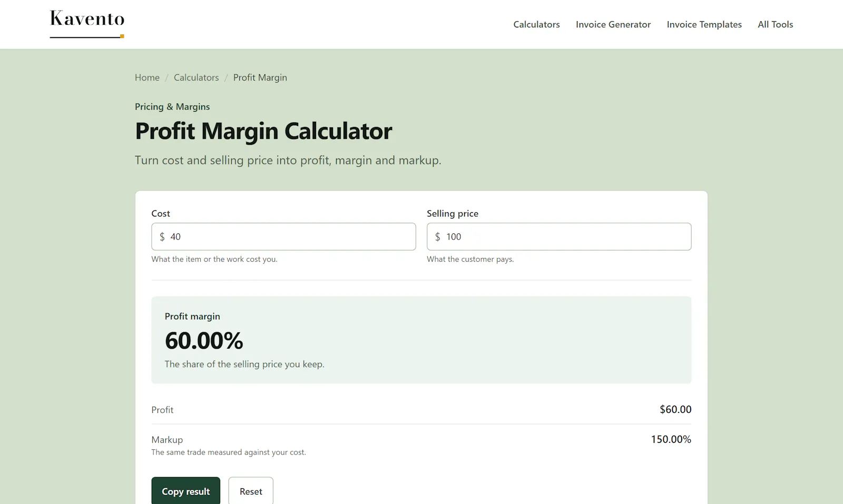843x504 pixels.
Task: Open the All Tools navigation link
Action: coord(775,25)
